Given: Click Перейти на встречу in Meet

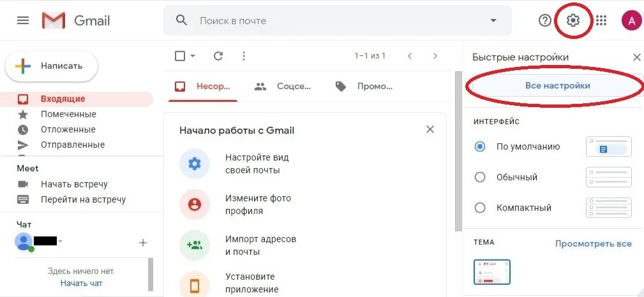Looking at the screenshot, I should tap(84, 199).
